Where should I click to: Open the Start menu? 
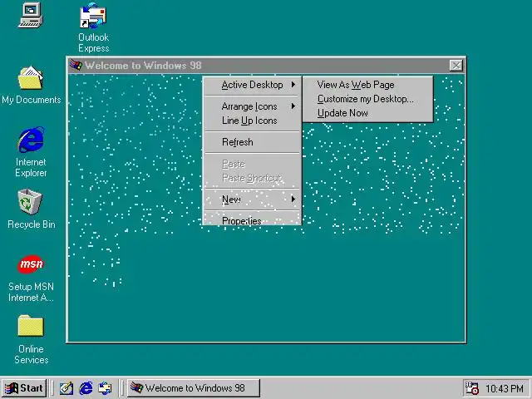24,388
